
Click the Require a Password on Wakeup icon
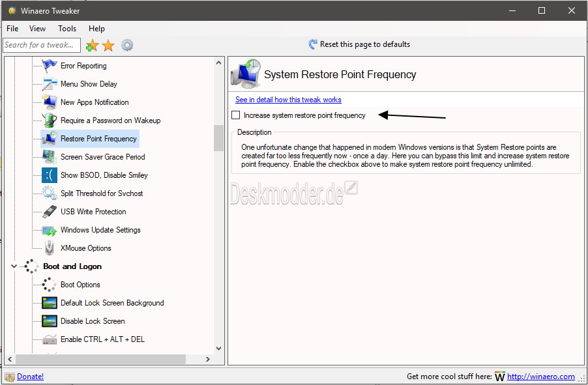point(50,121)
